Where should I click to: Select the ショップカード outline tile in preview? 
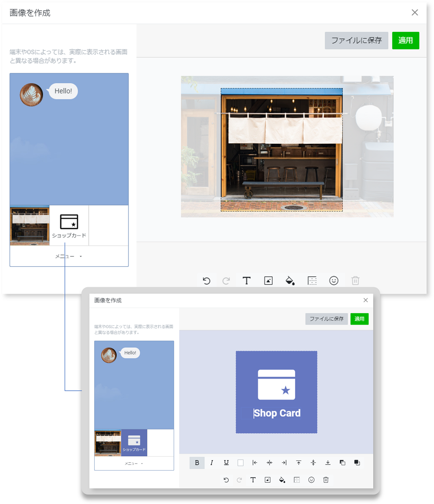69,225
